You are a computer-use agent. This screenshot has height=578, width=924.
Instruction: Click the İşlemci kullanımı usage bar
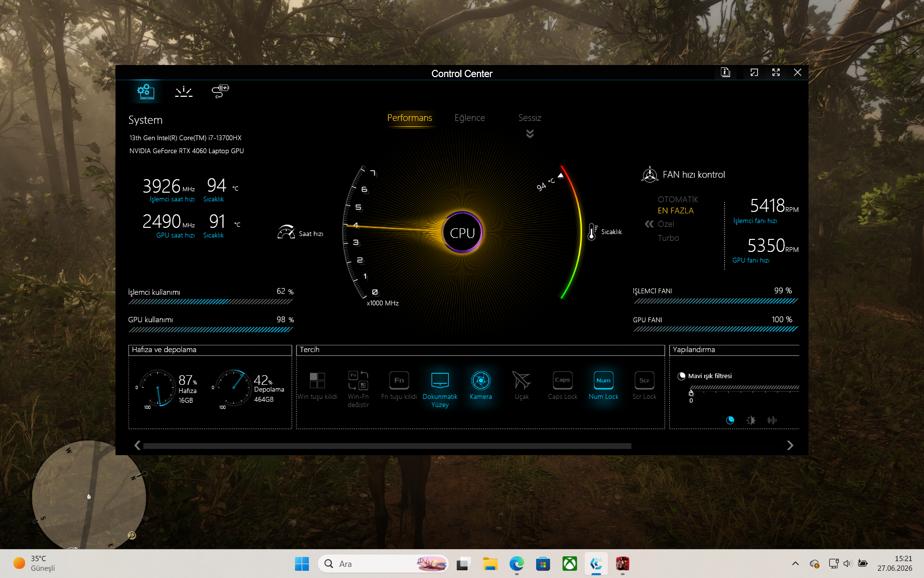[x=210, y=302]
